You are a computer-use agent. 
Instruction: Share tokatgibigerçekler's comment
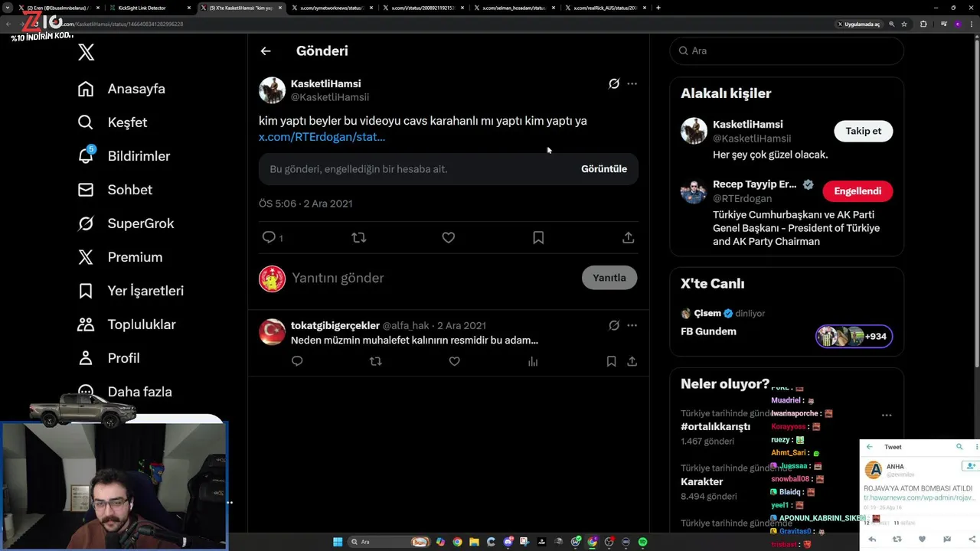tap(632, 361)
